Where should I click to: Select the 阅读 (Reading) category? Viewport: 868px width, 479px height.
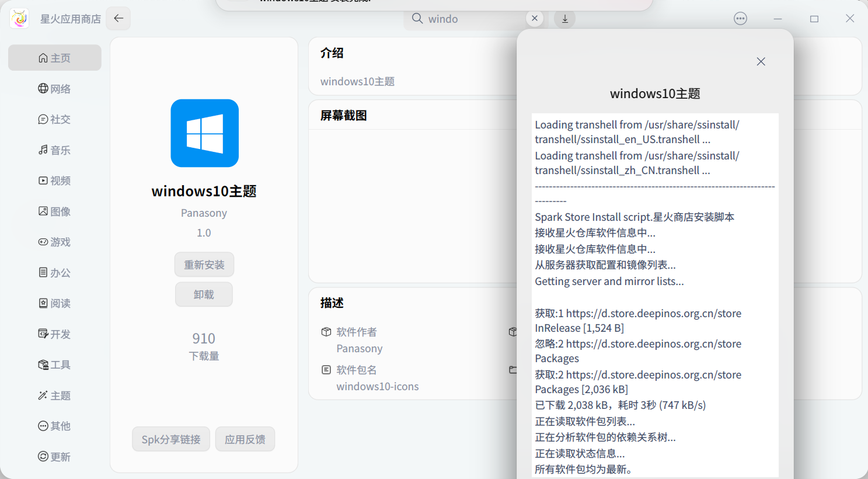pos(54,303)
